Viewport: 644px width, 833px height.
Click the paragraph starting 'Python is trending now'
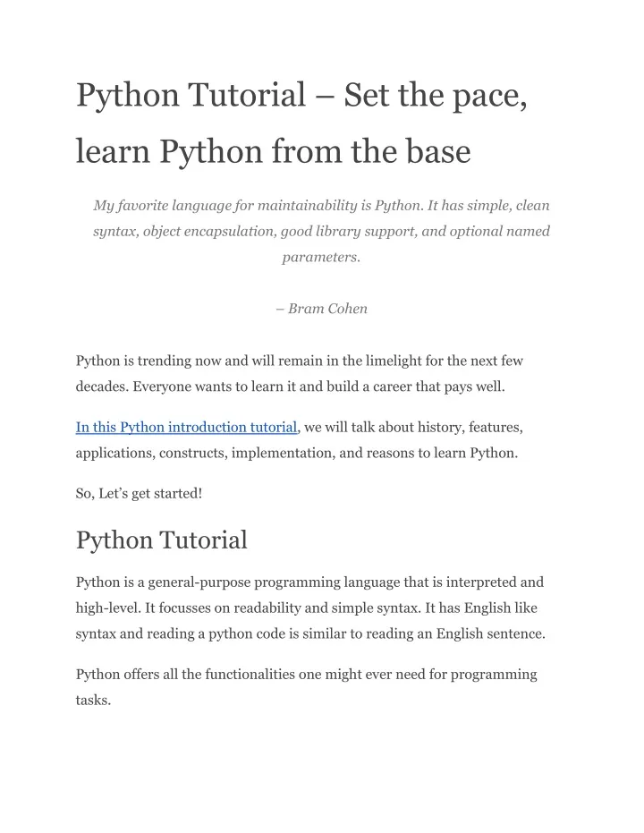tap(300, 373)
